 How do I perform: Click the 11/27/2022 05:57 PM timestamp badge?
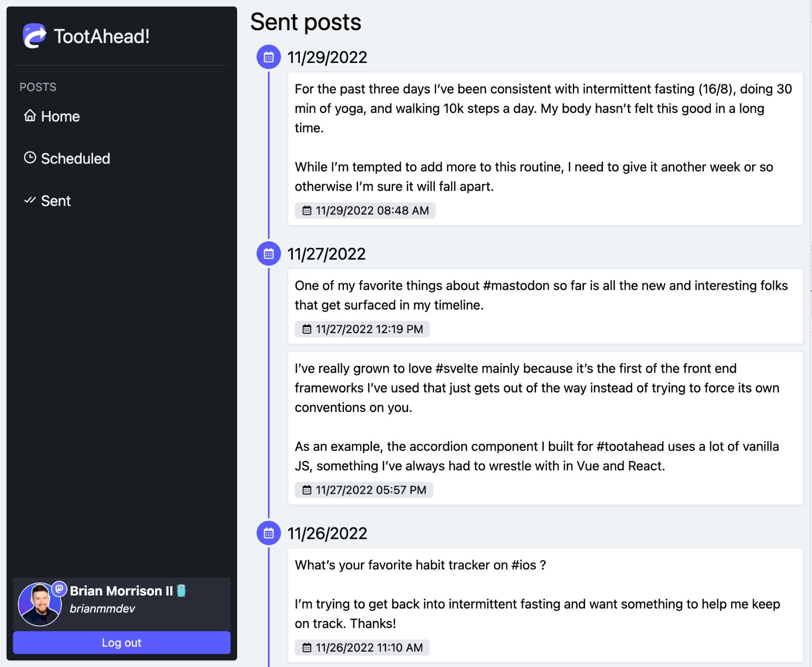coord(363,490)
